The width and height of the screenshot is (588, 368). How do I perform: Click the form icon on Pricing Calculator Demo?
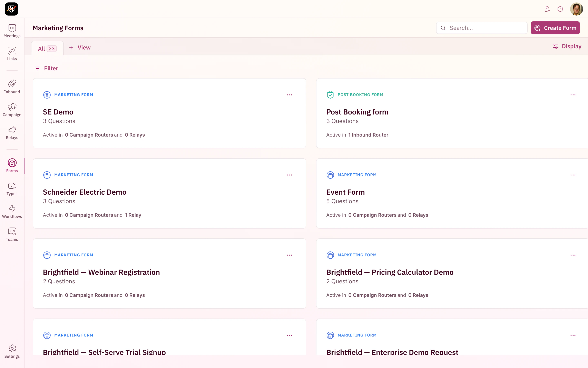point(330,255)
